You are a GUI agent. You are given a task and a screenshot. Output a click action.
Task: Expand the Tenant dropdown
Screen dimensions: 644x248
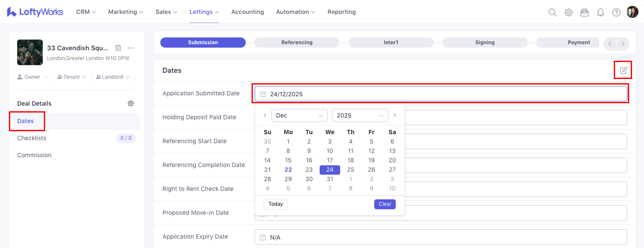tap(72, 77)
